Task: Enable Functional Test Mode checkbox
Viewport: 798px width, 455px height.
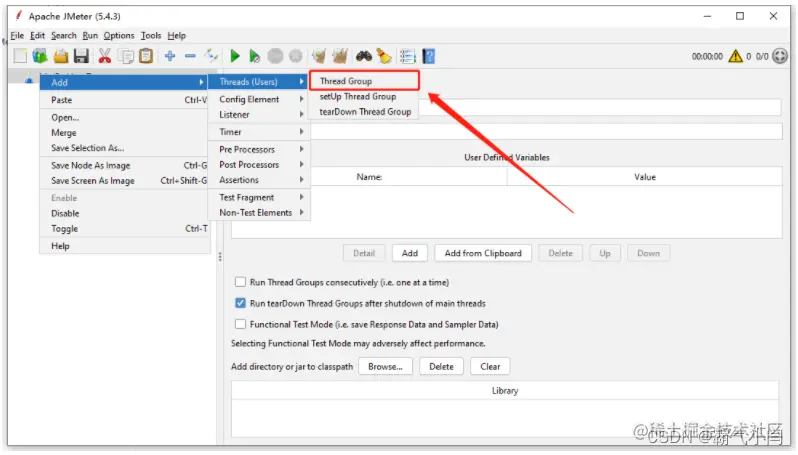Action: (240, 324)
